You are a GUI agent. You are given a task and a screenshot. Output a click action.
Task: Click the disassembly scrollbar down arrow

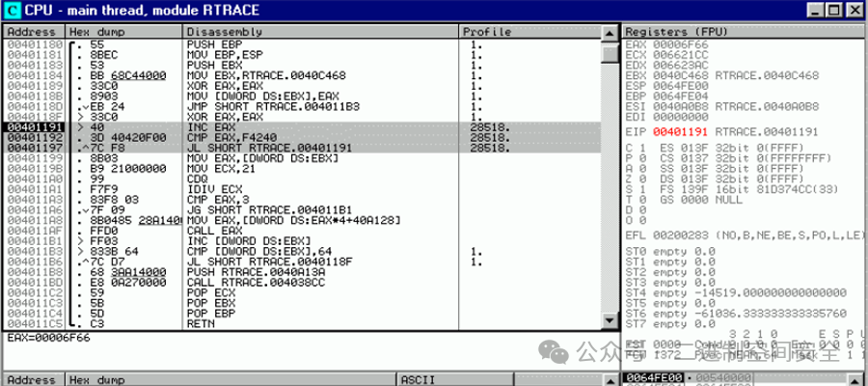(609, 322)
